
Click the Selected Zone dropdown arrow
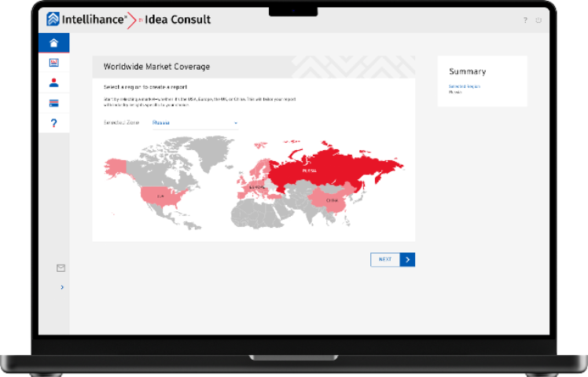coord(235,123)
